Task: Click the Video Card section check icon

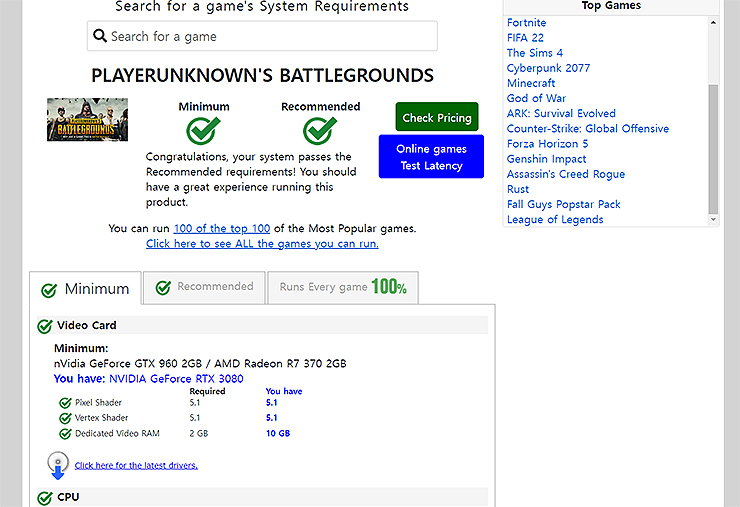Action: (x=45, y=326)
